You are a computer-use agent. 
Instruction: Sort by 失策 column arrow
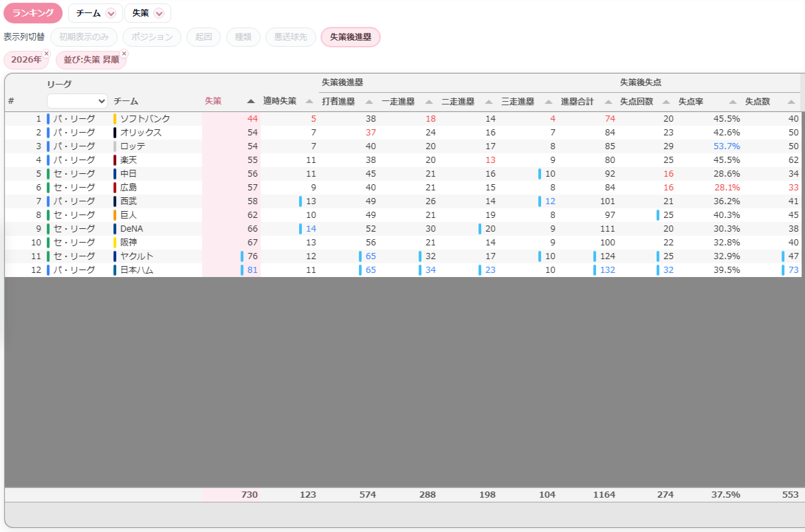click(x=251, y=101)
